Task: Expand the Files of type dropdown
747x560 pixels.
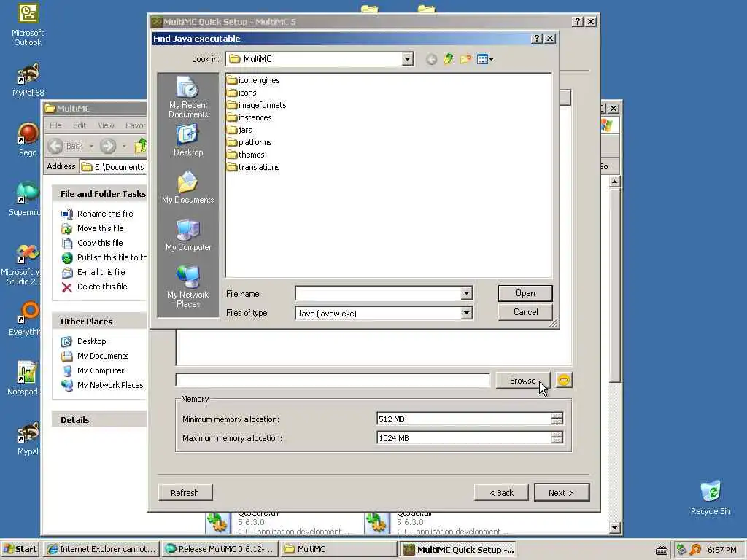Action: click(x=466, y=313)
